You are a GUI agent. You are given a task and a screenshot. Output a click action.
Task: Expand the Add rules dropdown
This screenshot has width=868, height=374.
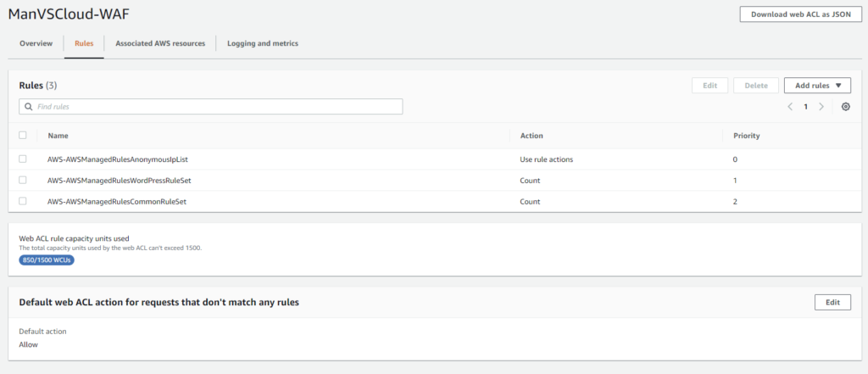point(817,86)
